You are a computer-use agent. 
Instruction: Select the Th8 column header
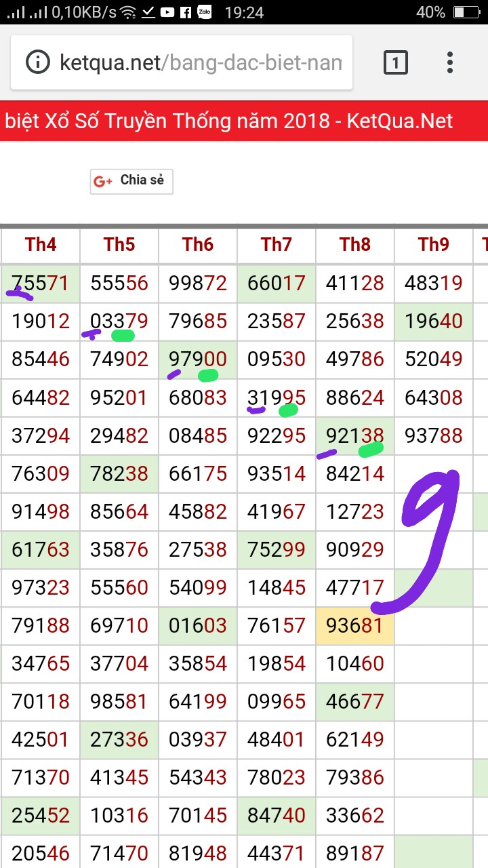355,245
